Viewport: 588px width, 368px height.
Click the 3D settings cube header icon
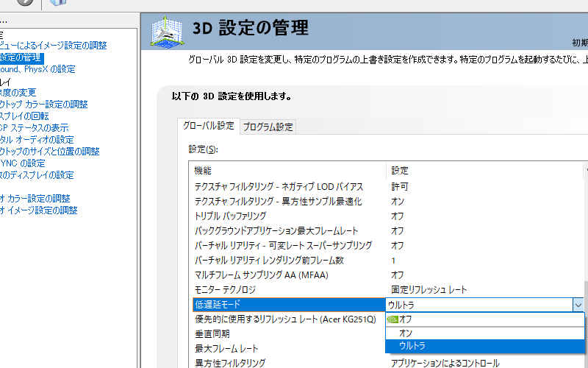coord(167,32)
